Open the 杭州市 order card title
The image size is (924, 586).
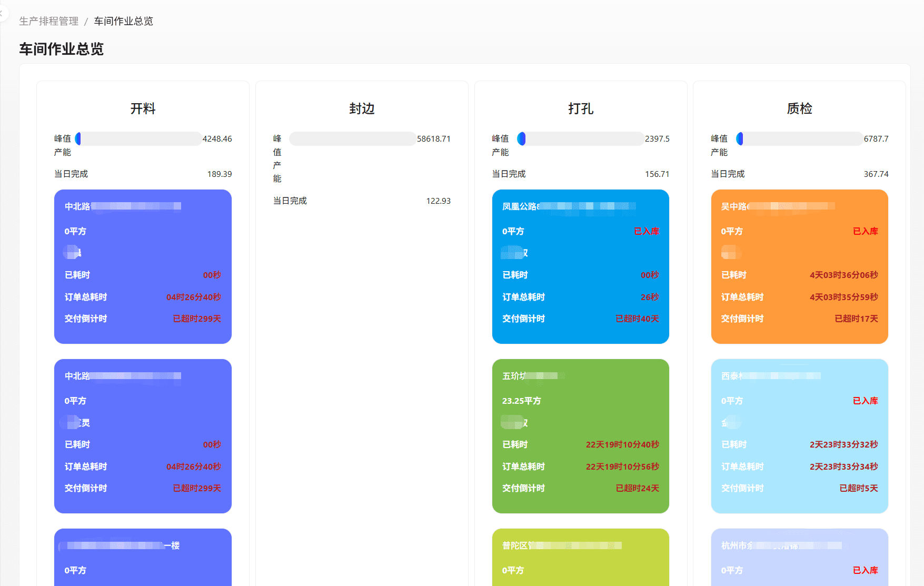(781, 545)
